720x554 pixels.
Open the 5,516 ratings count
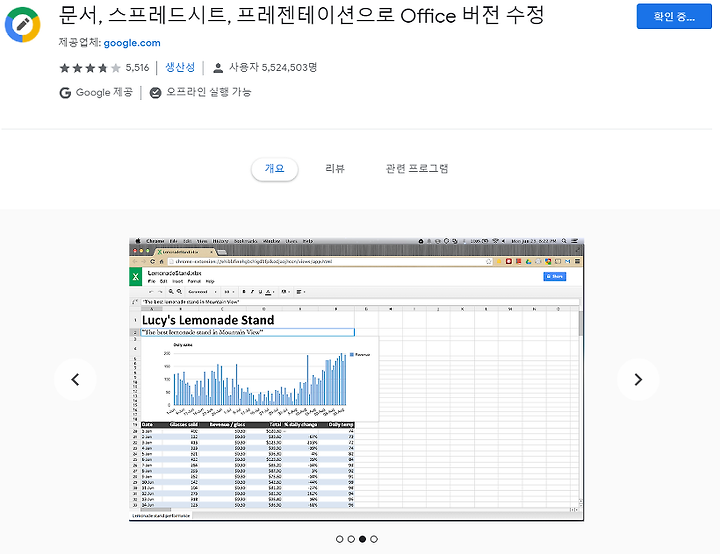(137, 68)
